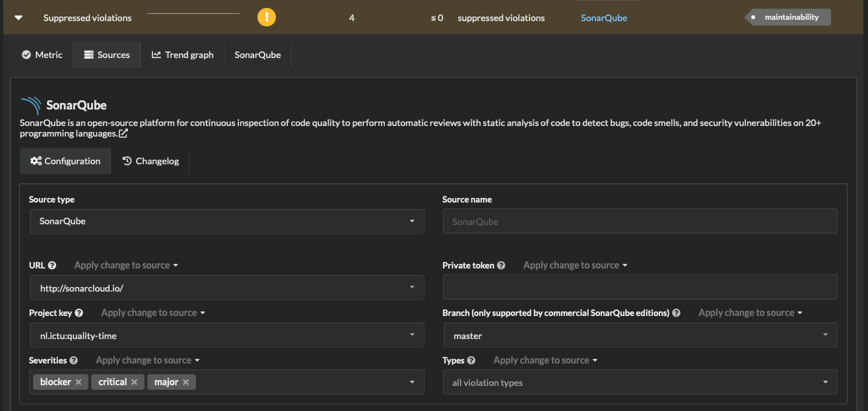868x411 pixels.
Task: Open Private token Apply change to source dropdown
Action: [576, 265]
